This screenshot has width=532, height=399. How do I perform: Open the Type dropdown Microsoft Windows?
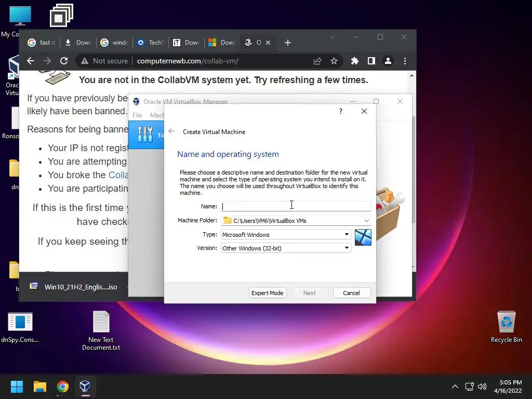click(x=286, y=234)
